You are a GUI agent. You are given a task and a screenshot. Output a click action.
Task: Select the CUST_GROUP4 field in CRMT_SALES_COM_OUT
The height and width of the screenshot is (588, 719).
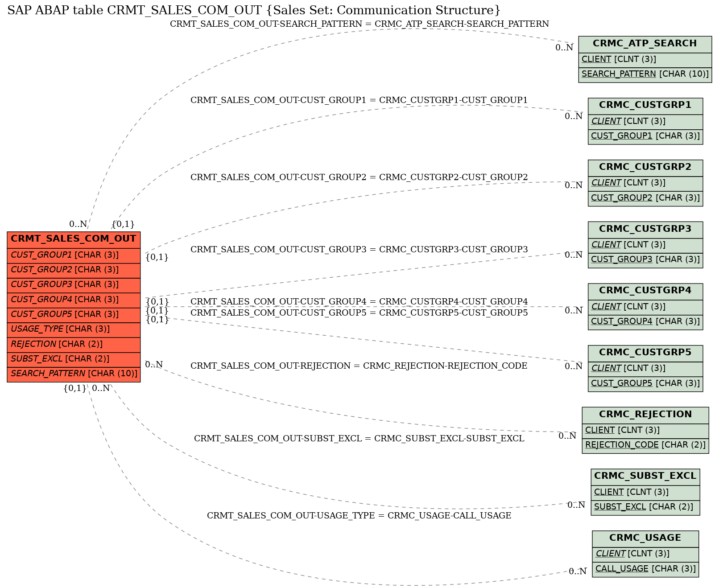(x=74, y=300)
